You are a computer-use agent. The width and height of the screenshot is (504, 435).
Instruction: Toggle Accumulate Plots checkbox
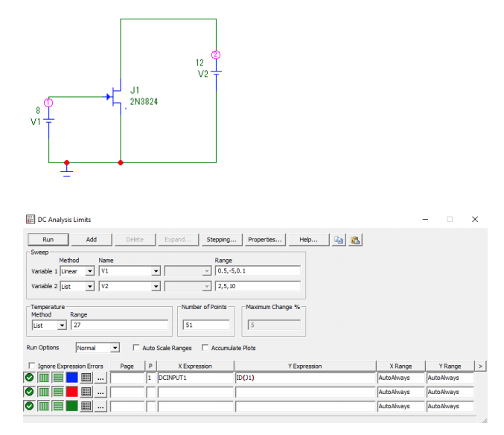[x=205, y=348]
